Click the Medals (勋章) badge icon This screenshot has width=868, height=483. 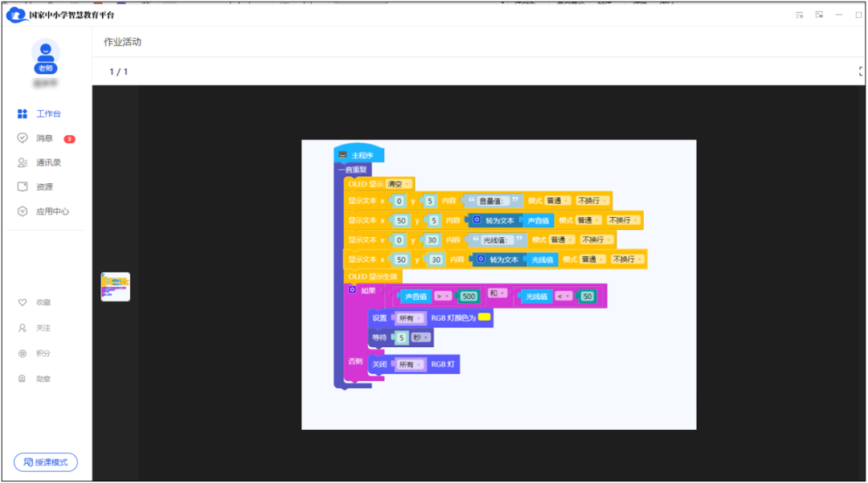[23, 379]
